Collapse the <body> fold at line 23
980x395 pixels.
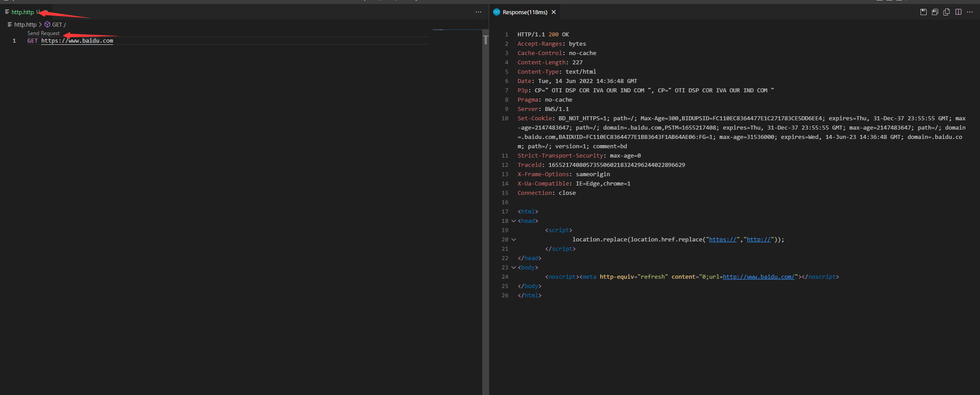point(514,268)
